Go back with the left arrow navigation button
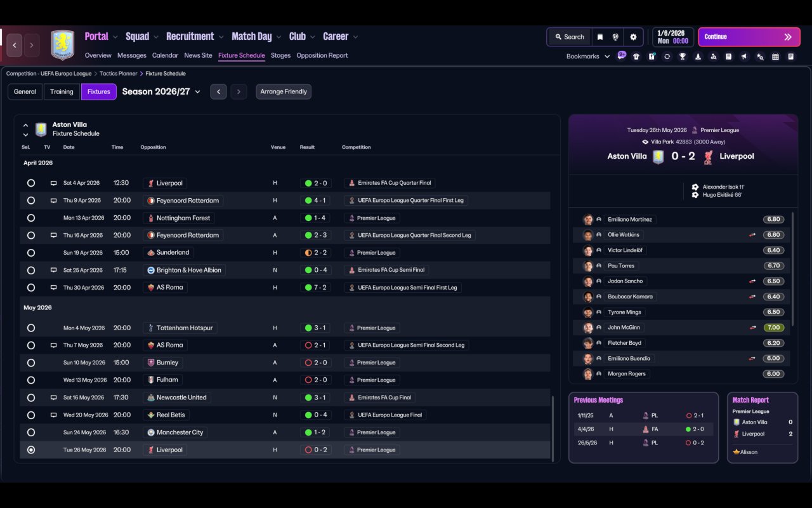This screenshot has width=812, height=508. [x=15, y=45]
